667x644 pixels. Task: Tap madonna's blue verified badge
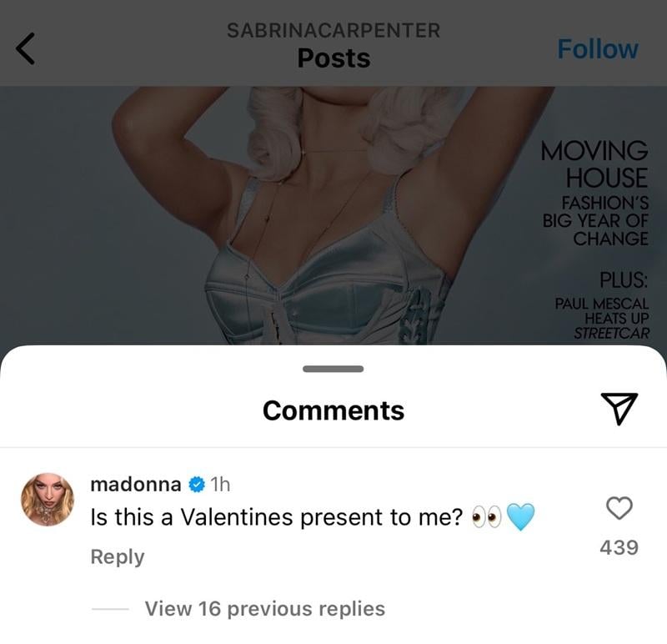[197, 485]
